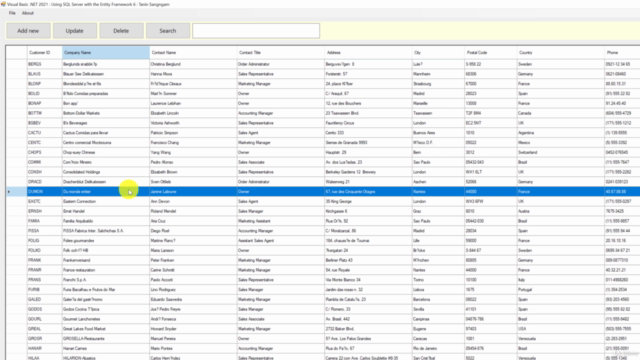Select contact name Laurence Lebihan
This screenshot has width=640, height=360.
(x=193, y=103)
